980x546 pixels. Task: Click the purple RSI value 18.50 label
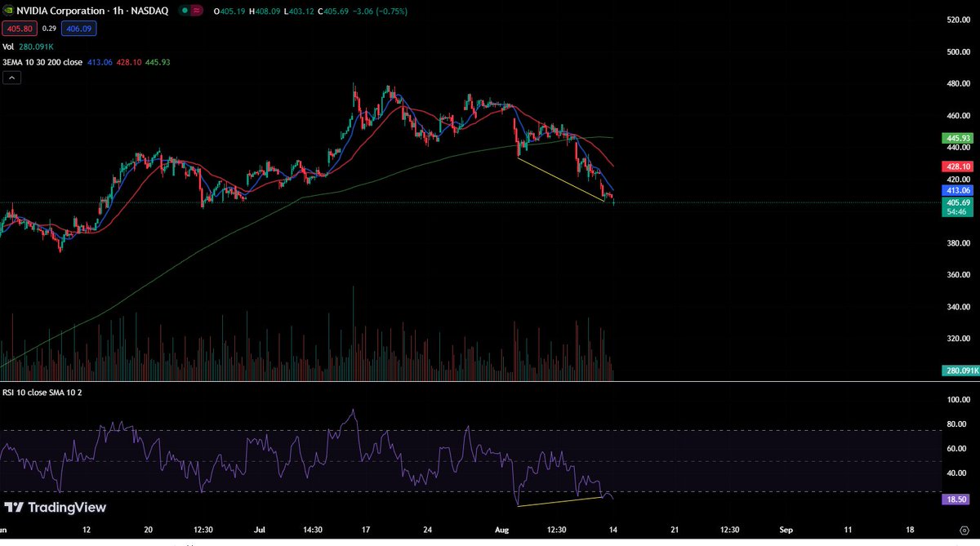point(957,498)
